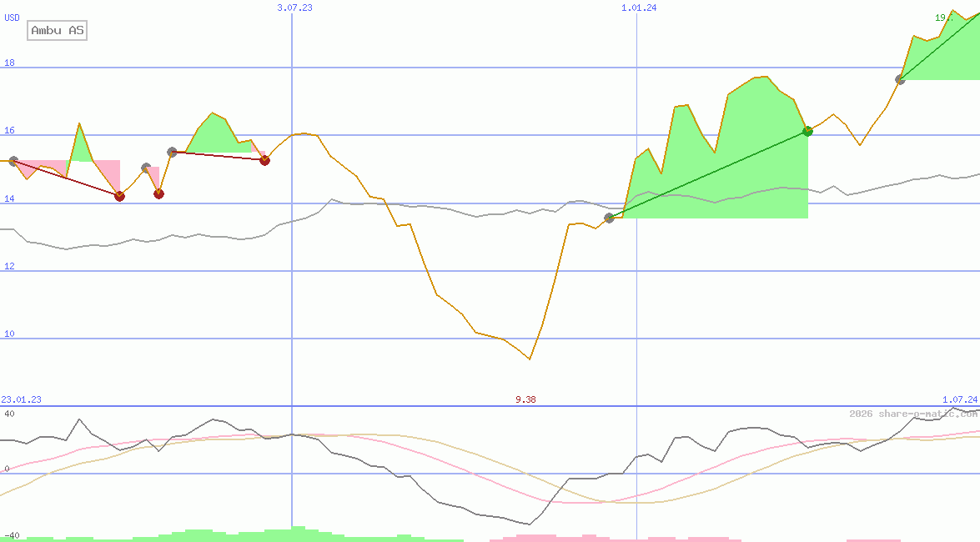Select the gray marker starting the second dark-red trade line
980x542 pixels.
pos(172,152)
